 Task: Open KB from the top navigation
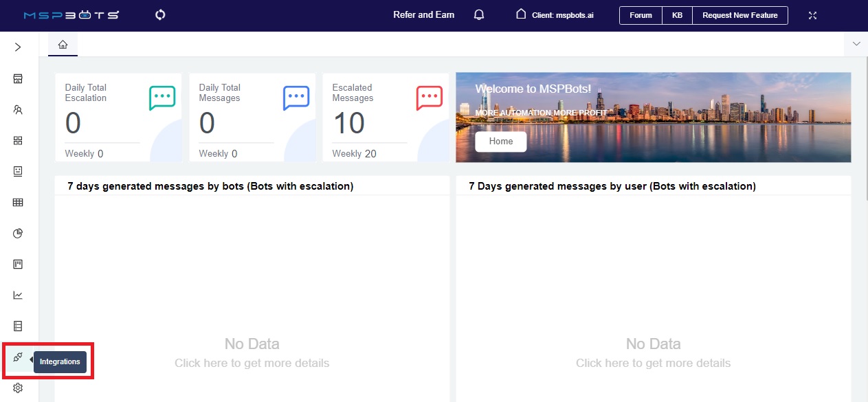coord(677,14)
